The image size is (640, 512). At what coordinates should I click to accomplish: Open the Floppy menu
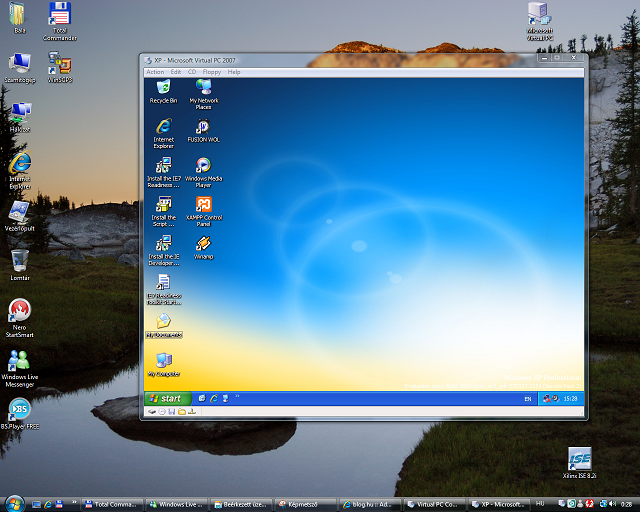[x=212, y=72]
